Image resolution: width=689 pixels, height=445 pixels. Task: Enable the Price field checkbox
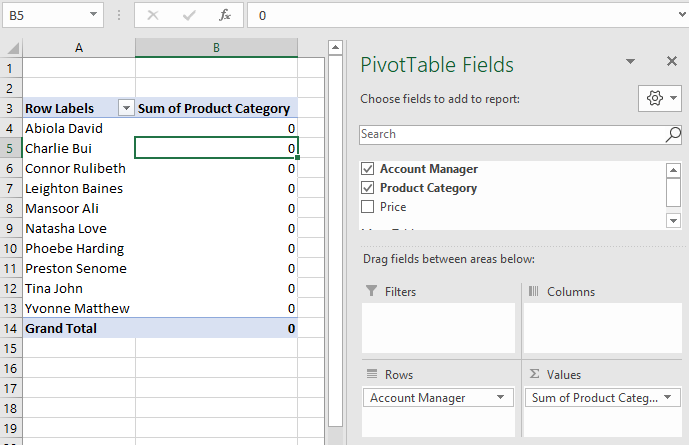click(368, 207)
